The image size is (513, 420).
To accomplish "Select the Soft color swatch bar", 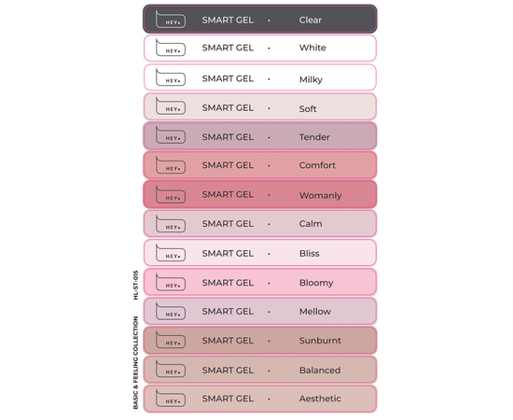I will click(260, 107).
